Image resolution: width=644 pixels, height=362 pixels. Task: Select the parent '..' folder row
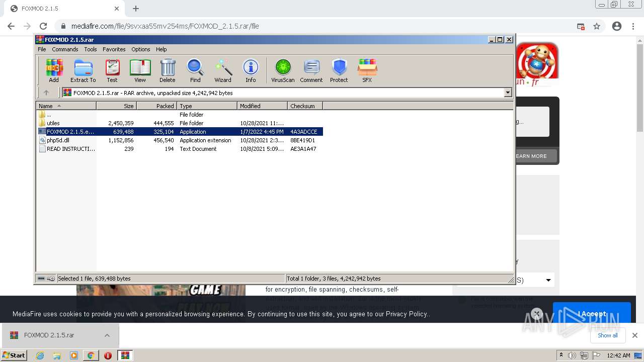(180, 115)
